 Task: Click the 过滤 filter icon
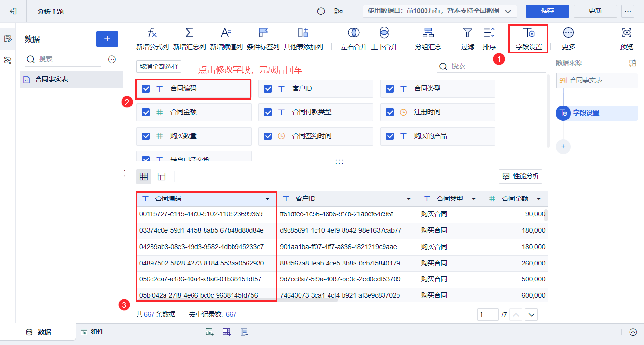467,33
